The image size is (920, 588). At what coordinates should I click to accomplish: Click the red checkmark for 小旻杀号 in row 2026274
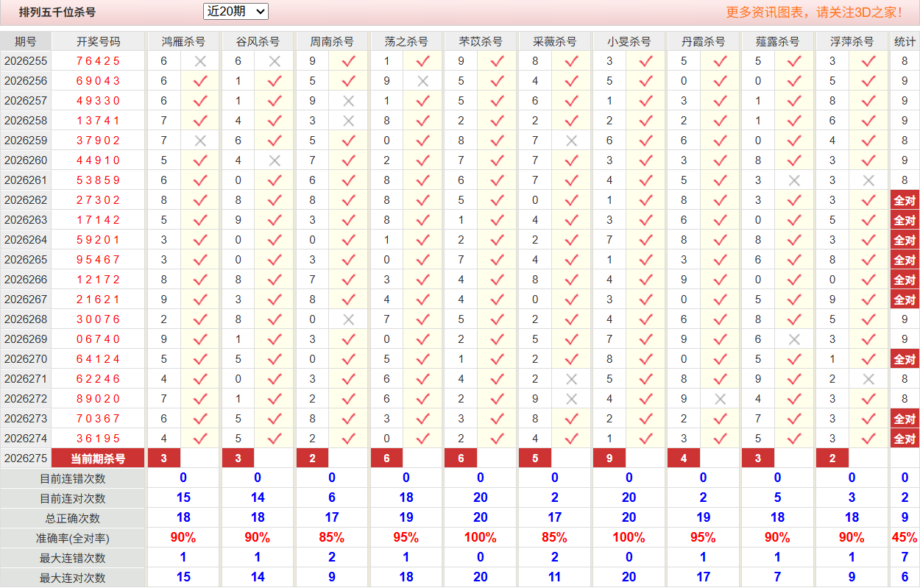point(645,439)
